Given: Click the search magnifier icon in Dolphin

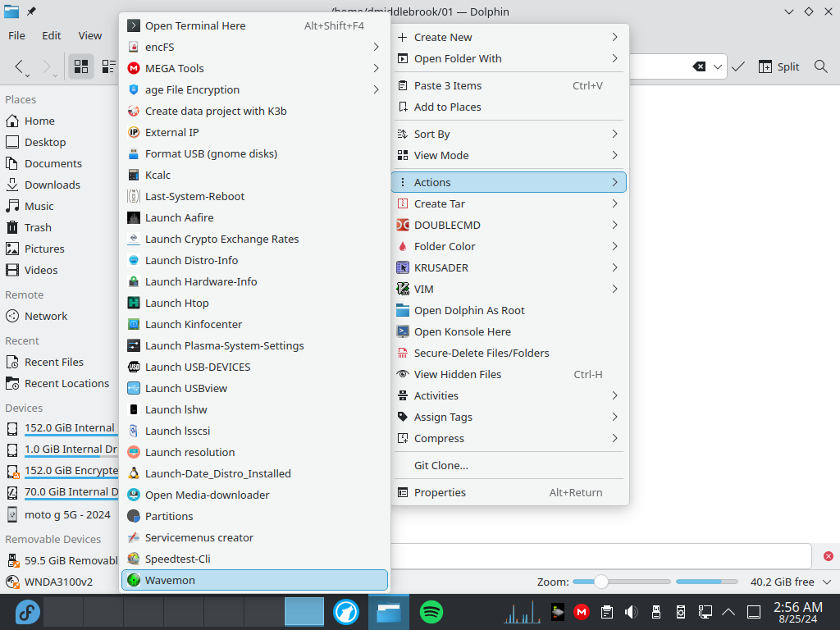Looking at the screenshot, I should 820,66.
